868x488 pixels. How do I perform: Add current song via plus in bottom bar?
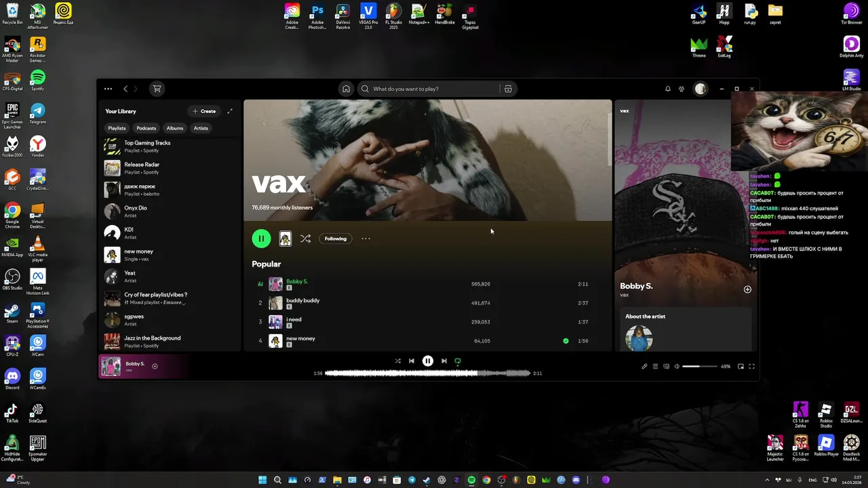[x=155, y=367]
